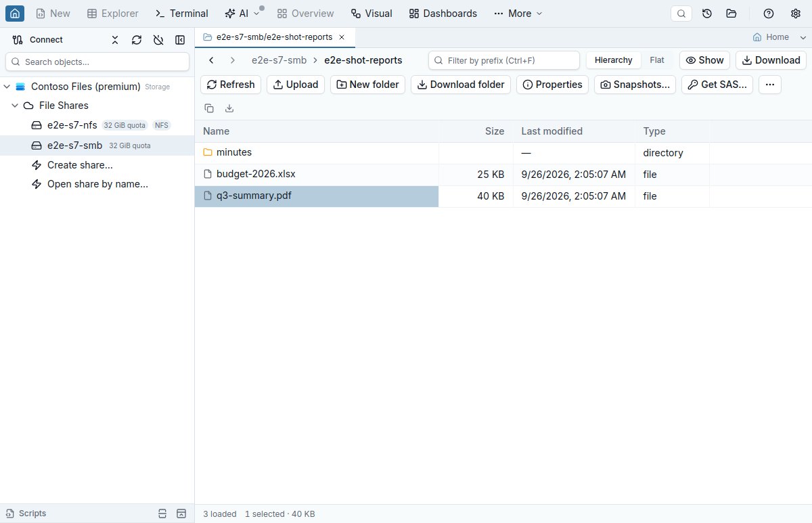Click the open folder icon in top bar
The height and width of the screenshot is (523, 812).
(731, 14)
